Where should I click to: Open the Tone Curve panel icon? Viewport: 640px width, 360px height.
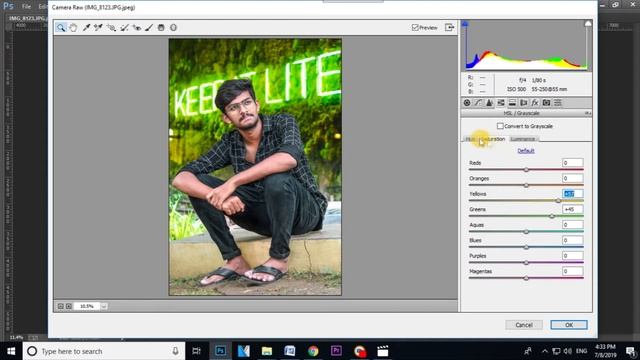coord(478,103)
